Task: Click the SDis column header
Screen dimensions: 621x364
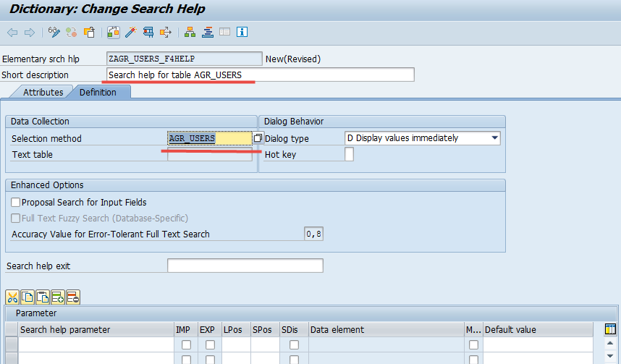Action: (x=294, y=329)
